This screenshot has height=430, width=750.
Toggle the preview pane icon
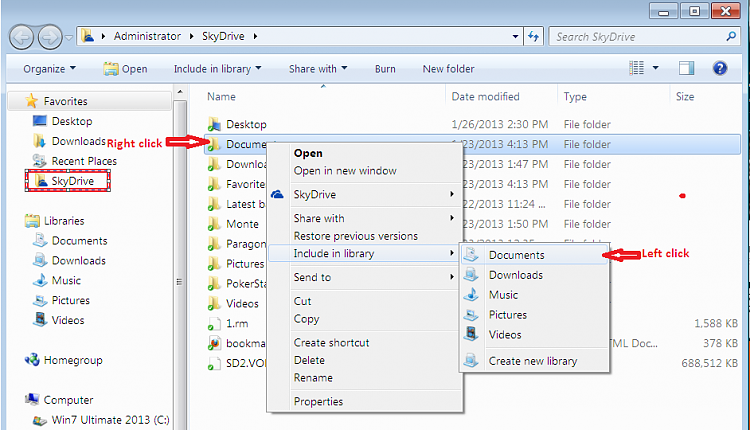point(686,68)
